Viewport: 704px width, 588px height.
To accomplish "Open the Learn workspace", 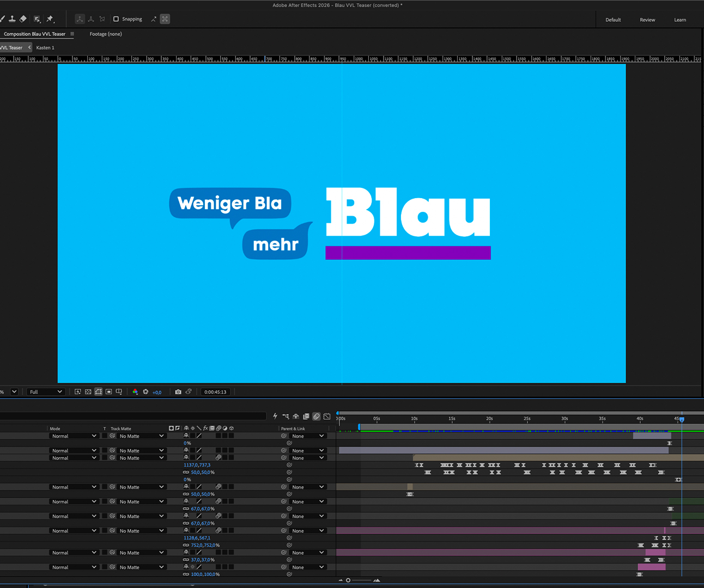I will pyautogui.click(x=680, y=20).
